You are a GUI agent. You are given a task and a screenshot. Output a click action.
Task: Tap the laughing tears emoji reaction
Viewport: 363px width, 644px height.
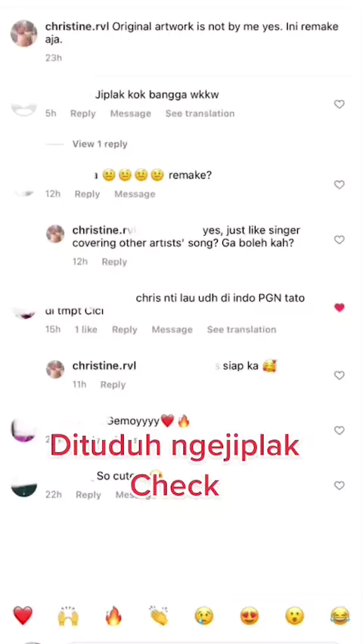[340, 616]
